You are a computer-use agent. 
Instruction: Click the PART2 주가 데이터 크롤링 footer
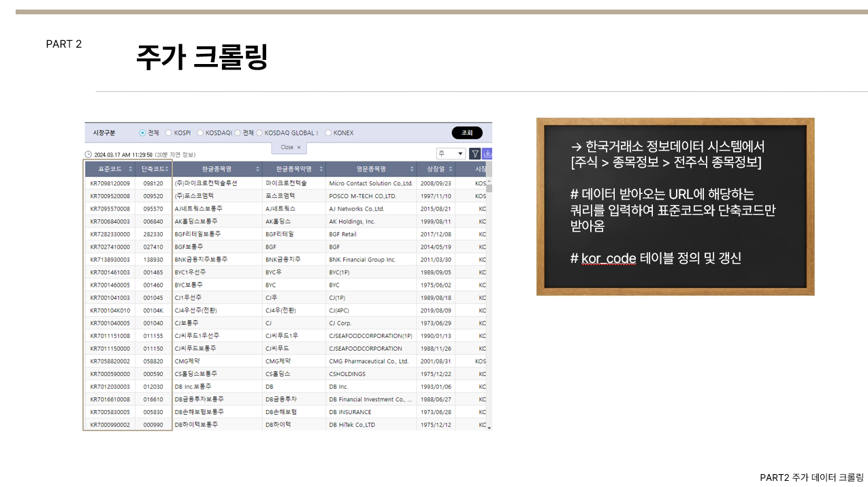pos(811,477)
